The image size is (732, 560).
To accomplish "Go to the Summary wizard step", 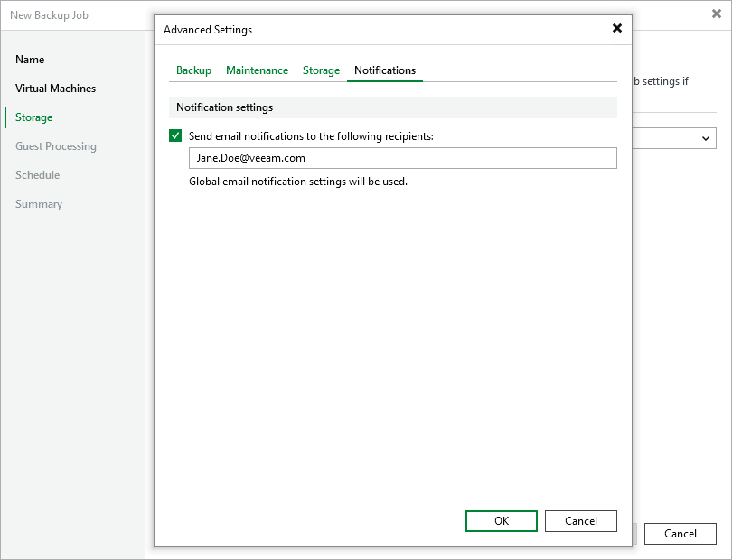I will click(39, 204).
